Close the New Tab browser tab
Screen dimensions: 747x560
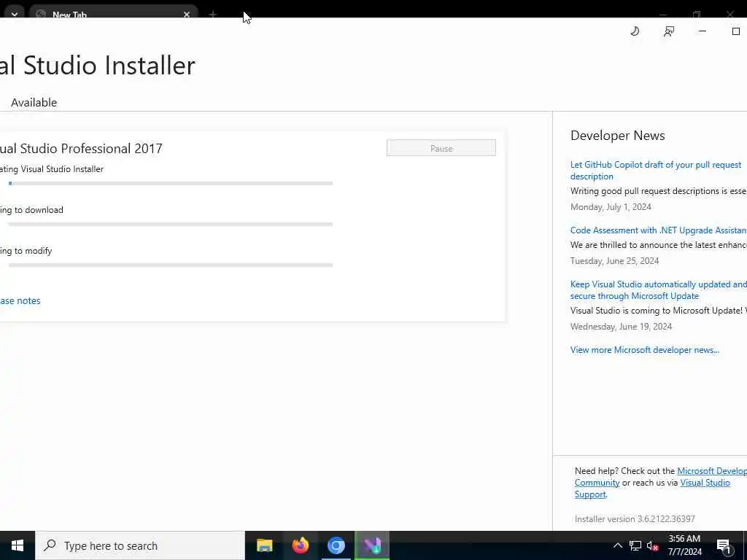coord(187,15)
